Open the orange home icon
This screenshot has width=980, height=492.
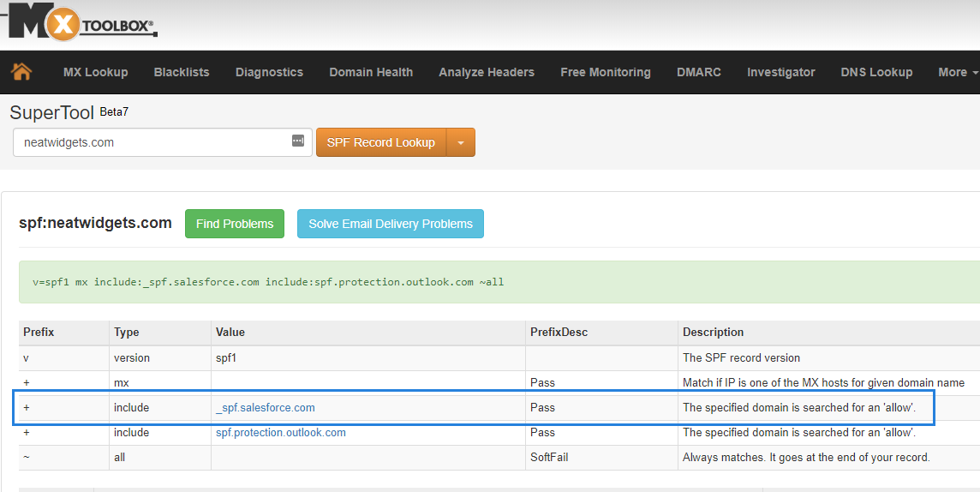click(21, 72)
